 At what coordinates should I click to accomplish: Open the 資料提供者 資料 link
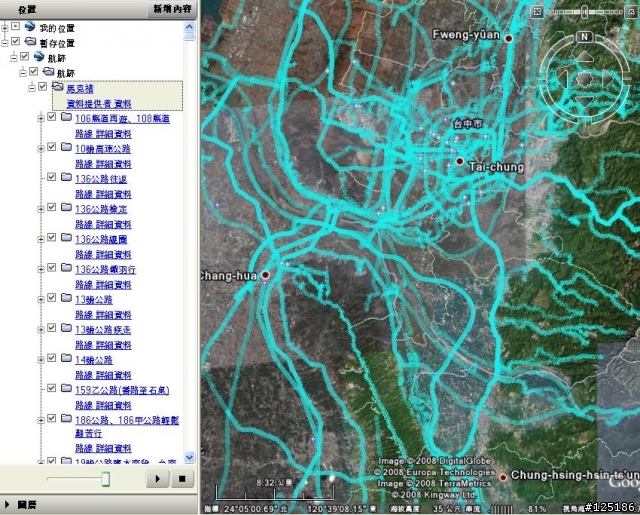pos(99,104)
